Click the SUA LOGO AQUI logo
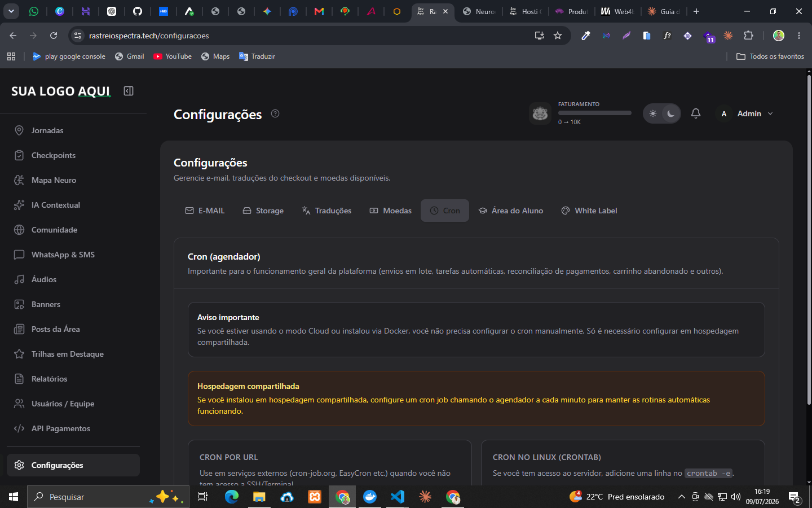The height and width of the screenshot is (508, 812). coord(61,91)
